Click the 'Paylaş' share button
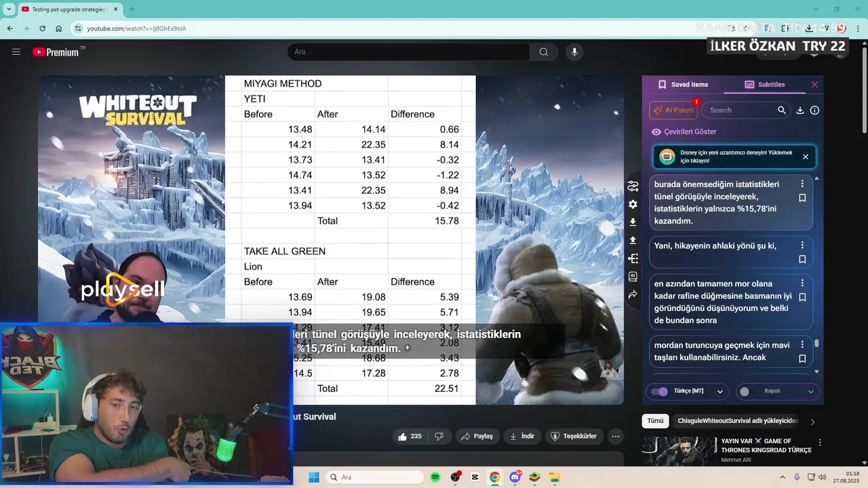Screen dimensions: 868x488 point(477,436)
